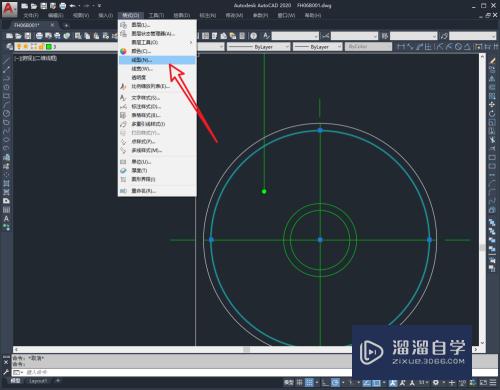Select the Rectangle draw tool
500x390 pixels.
coord(6,96)
